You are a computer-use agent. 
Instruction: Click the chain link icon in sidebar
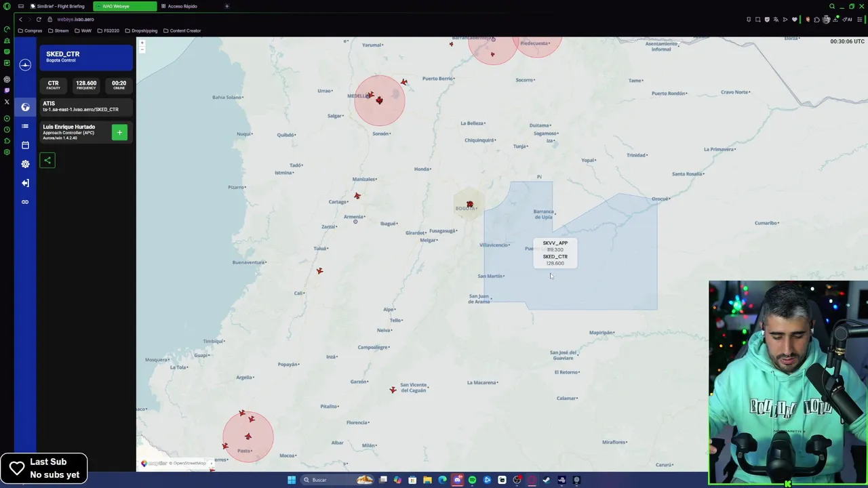(x=25, y=202)
